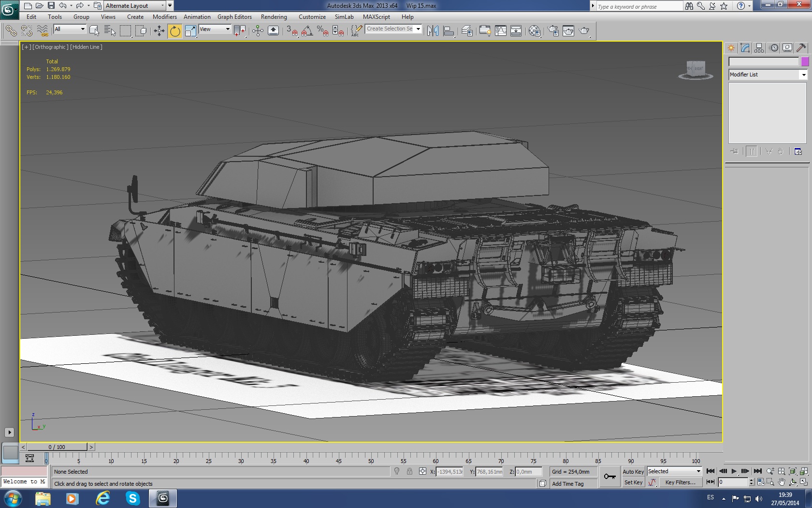Click the Bind to Space Warp tool
This screenshot has height=508, width=812.
(x=43, y=31)
